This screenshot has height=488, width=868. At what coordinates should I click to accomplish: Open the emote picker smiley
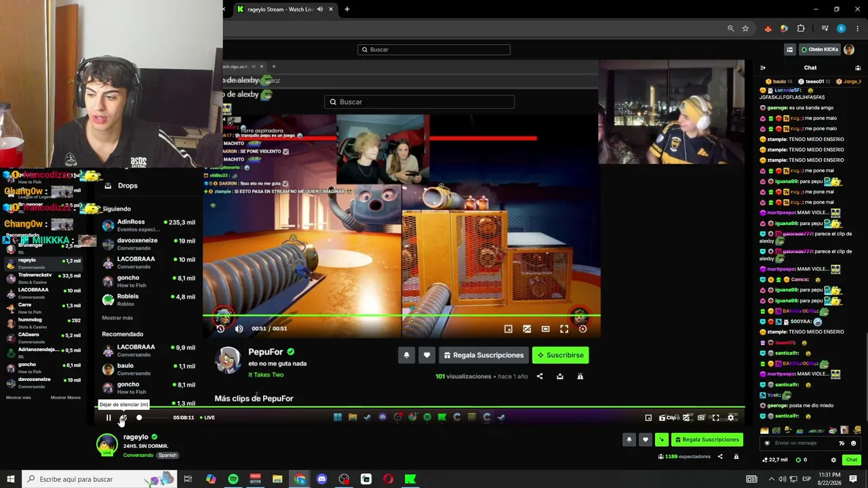(853, 443)
